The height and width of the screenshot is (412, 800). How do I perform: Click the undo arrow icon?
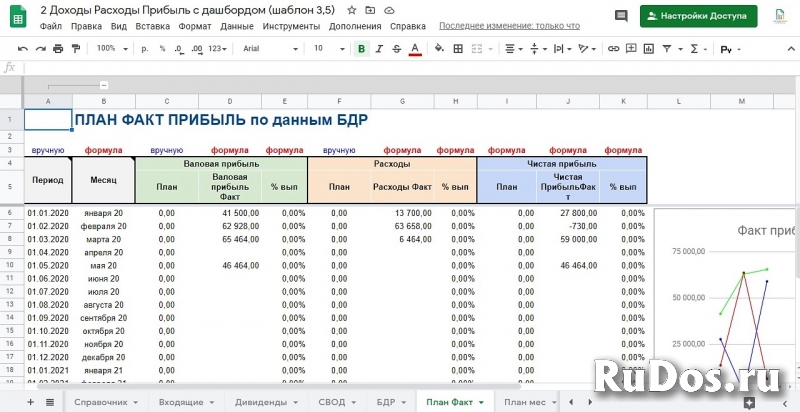[22, 48]
